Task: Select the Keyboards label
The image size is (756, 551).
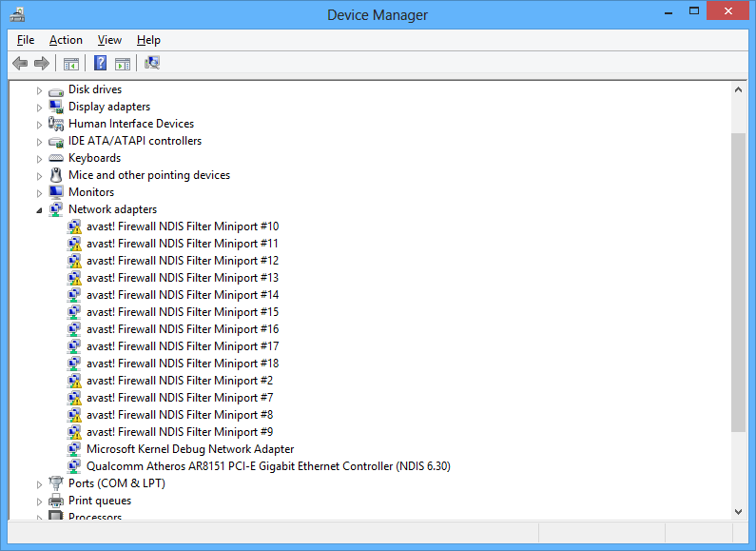Action: pyautogui.click(x=94, y=158)
